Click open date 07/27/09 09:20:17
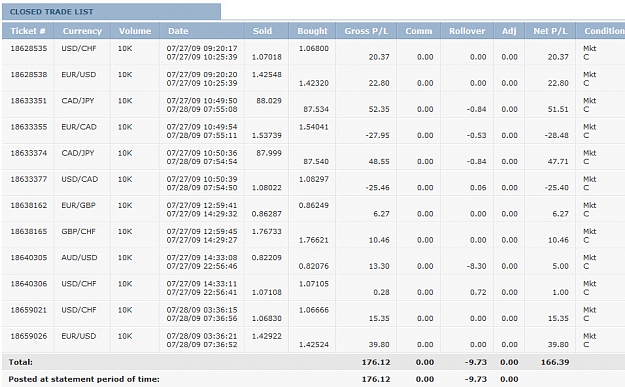Viewport: 625px width, 387px height. coord(202,48)
